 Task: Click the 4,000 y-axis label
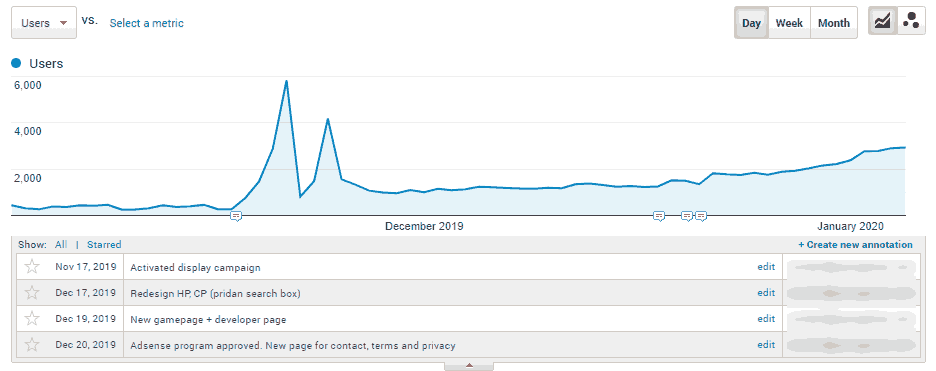click(27, 131)
